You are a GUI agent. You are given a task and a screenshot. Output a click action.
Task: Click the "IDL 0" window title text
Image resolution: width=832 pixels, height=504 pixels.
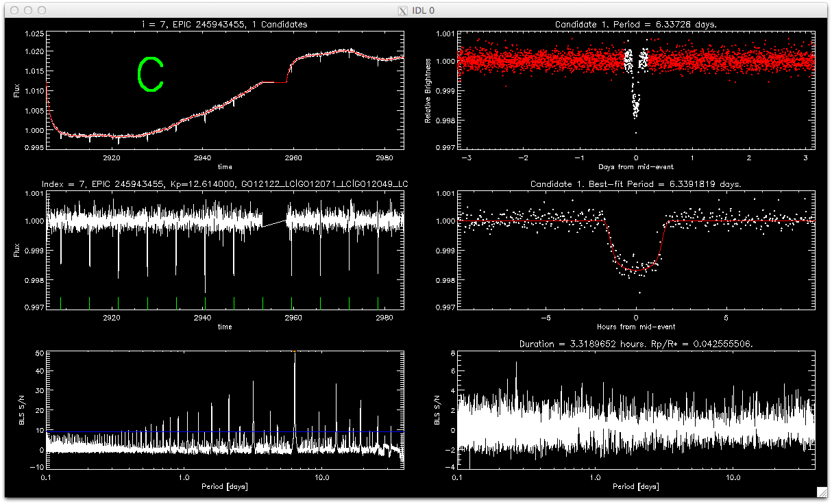point(421,10)
